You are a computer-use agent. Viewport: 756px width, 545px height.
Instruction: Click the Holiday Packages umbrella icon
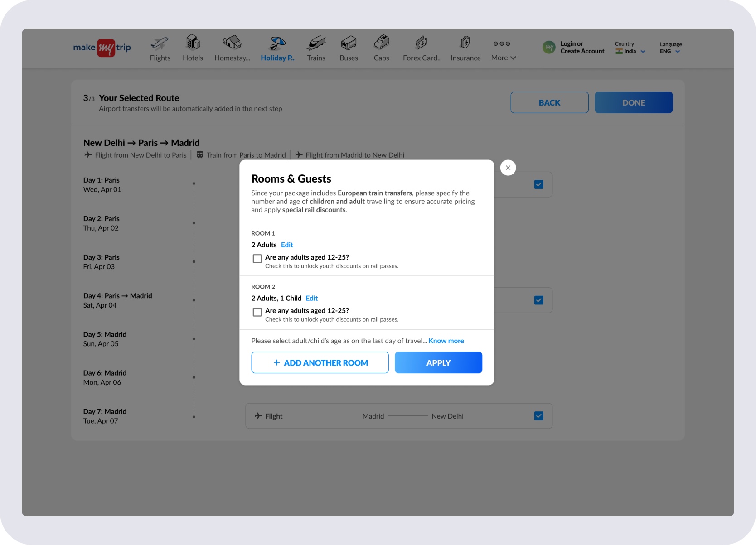pyautogui.click(x=277, y=43)
